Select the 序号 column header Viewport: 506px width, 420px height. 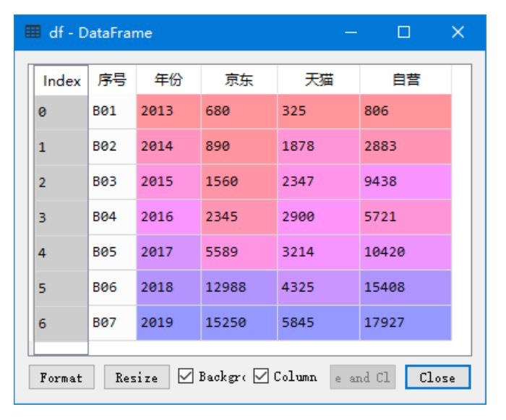[112, 80]
